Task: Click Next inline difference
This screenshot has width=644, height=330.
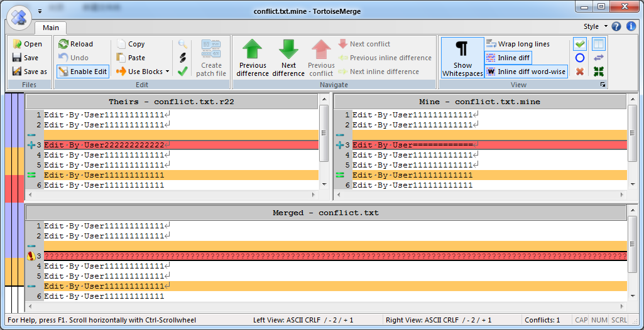Action: [x=378, y=72]
